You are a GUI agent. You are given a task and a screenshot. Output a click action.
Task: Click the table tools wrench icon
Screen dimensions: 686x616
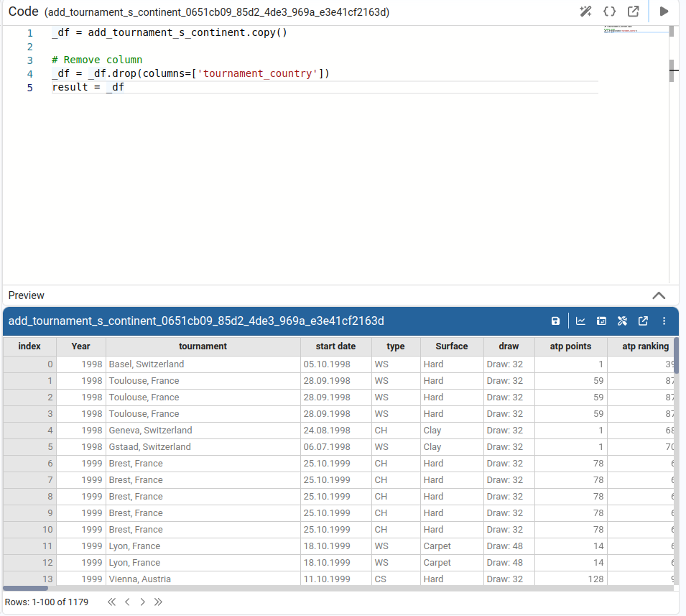point(622,321)
